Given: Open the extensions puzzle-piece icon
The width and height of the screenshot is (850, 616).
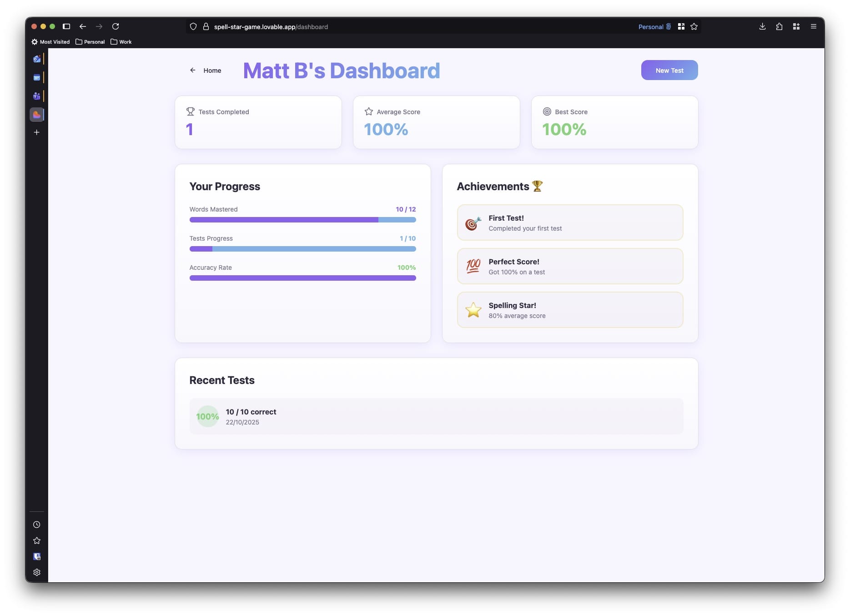Looking at the screenshot, I should point(779,26).
